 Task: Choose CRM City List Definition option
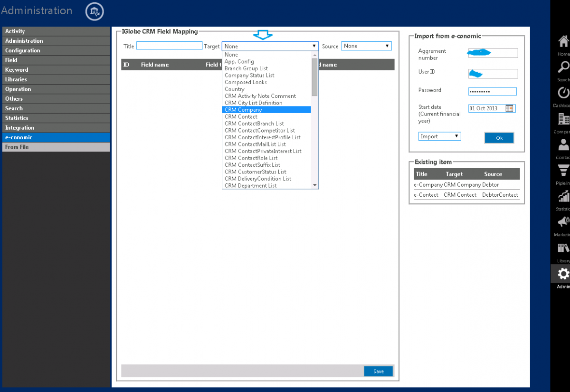(x=266, y=103)
